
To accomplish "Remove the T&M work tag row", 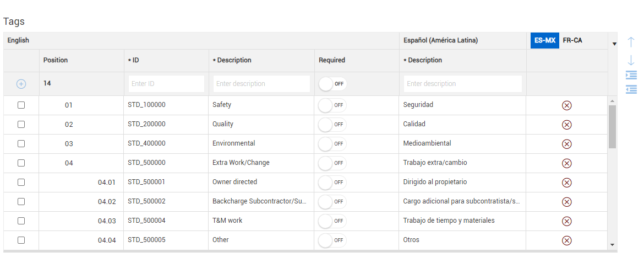I will 567,221.
